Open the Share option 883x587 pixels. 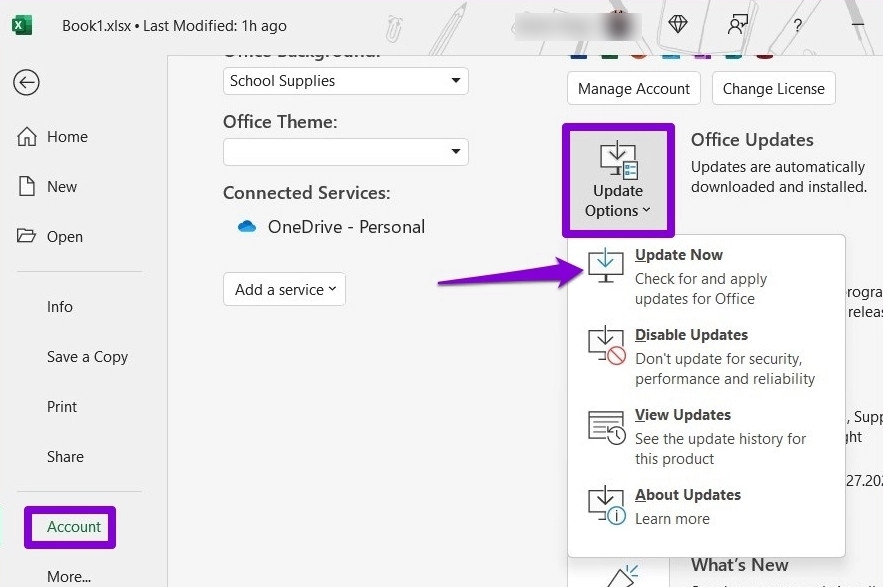point(65,456)
